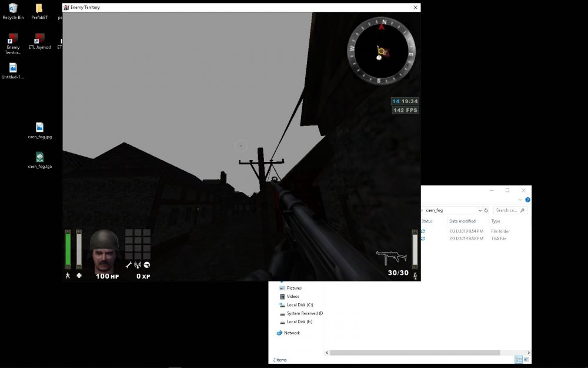Viewport: 588px width, 368px height.
Task: Click the weapon charge bar at right HUD
Action: 415,249
